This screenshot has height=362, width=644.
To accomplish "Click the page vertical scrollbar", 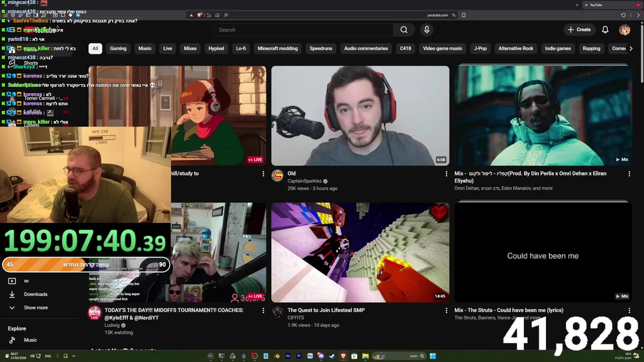I will [x=641, y=53].
